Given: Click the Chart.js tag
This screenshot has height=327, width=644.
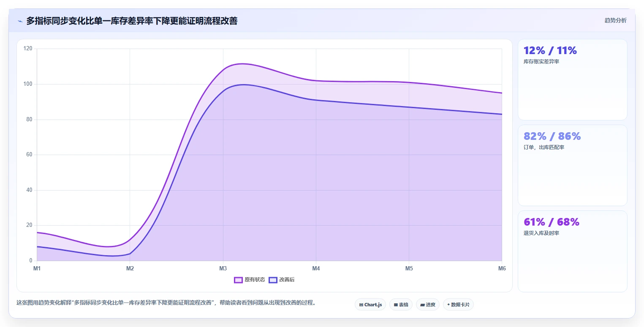Looking at the screenshot, I should (x=370, y=305).
